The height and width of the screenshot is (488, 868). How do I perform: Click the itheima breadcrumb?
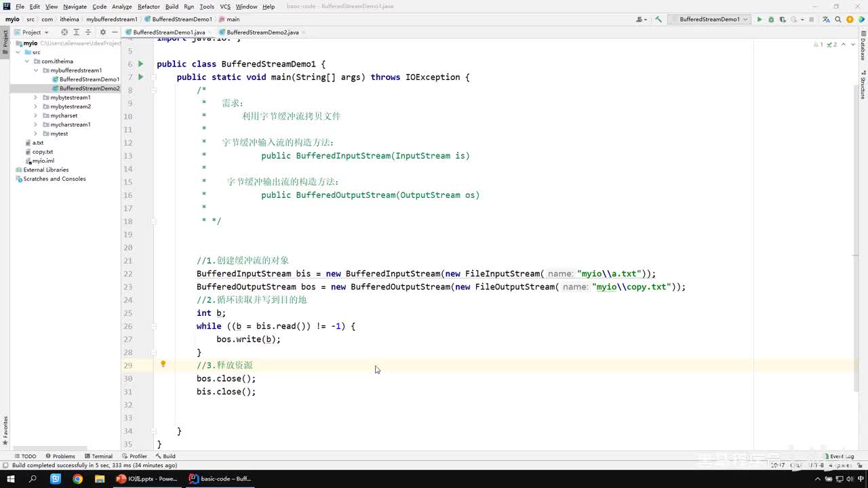click(69, 20)
